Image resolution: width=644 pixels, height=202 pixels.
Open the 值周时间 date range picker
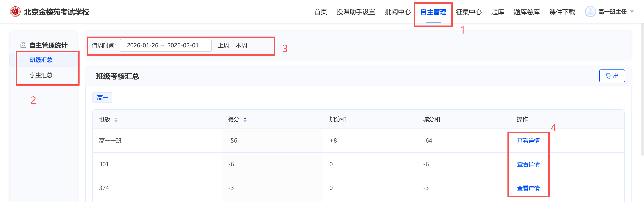click(166, 45)
